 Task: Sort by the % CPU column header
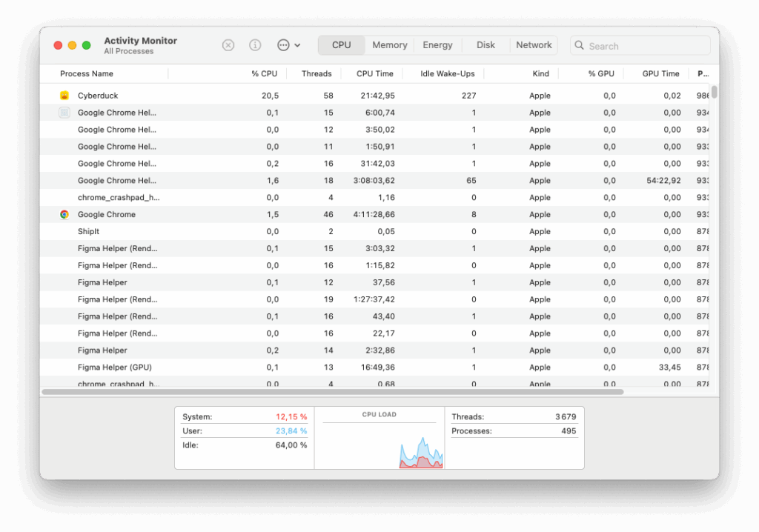tap(264, 73)
